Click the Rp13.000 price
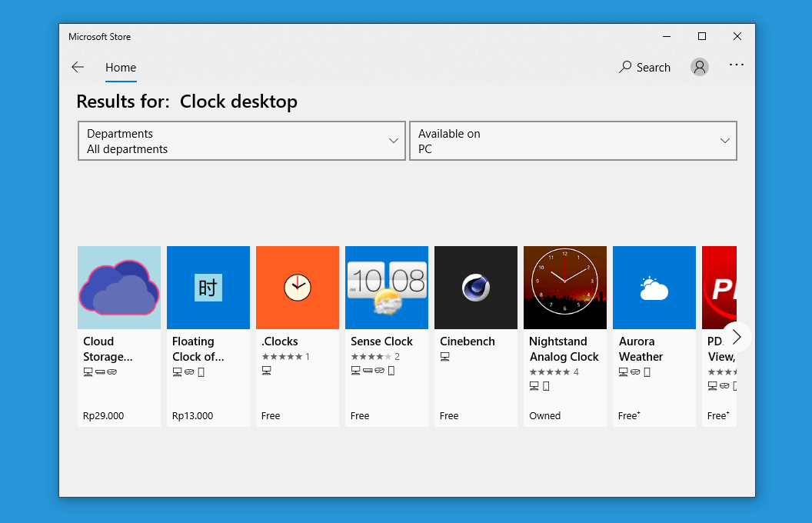The image size is (812, 523). [x=193, y=416]
